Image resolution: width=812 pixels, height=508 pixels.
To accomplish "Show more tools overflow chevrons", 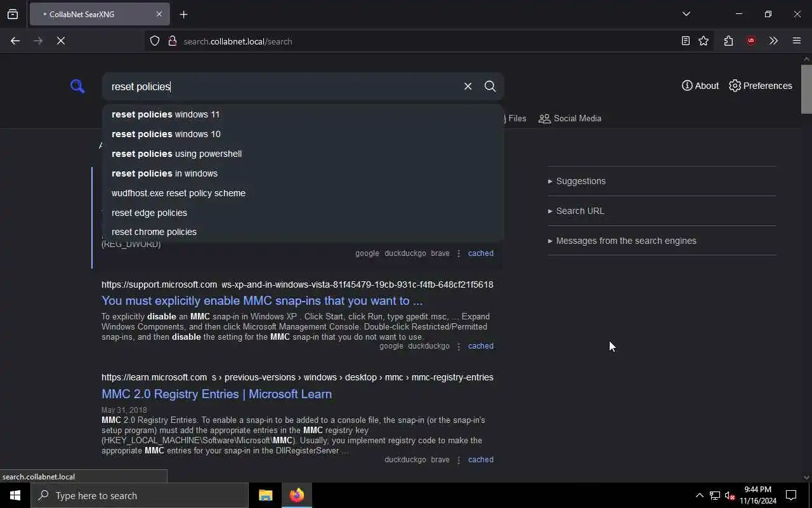I will 773,41.
